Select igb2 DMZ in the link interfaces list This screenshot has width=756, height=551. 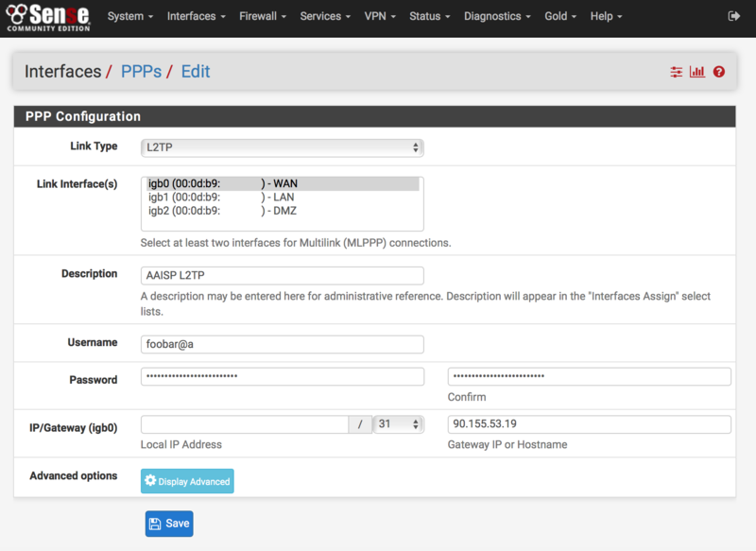pyautogui.click(x=223, y=211)
